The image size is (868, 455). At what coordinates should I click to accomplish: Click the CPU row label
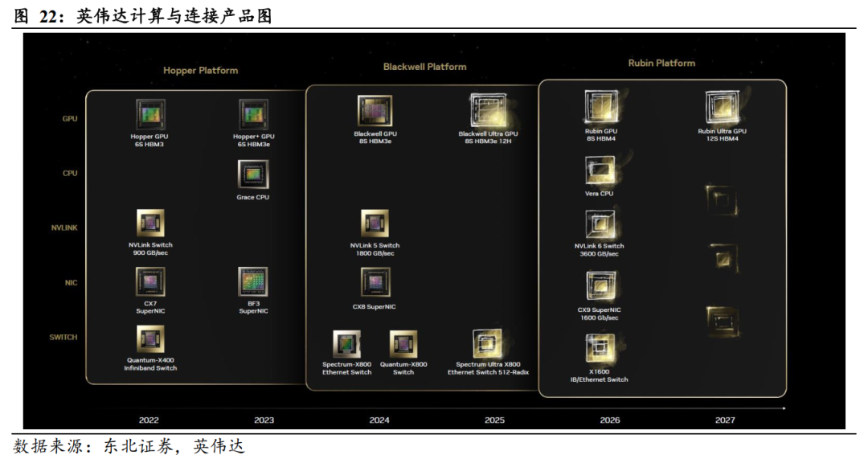[x=70, y=174]
